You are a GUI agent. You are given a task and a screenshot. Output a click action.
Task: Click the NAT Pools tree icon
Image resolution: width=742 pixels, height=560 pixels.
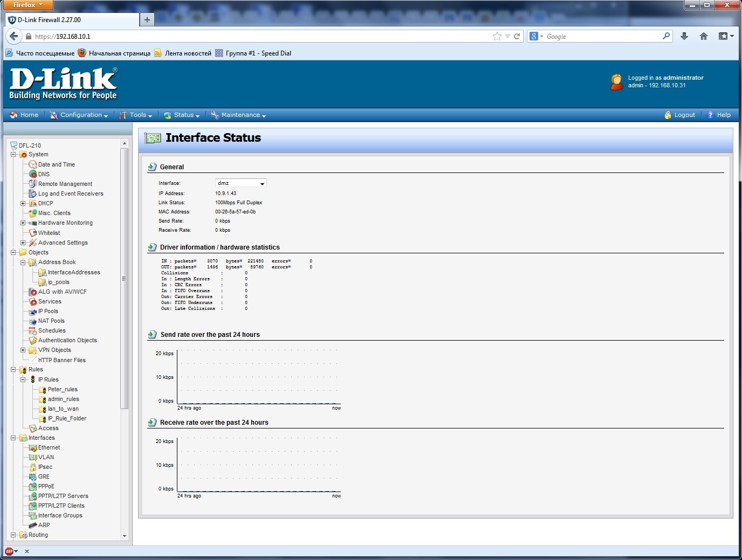33,321
